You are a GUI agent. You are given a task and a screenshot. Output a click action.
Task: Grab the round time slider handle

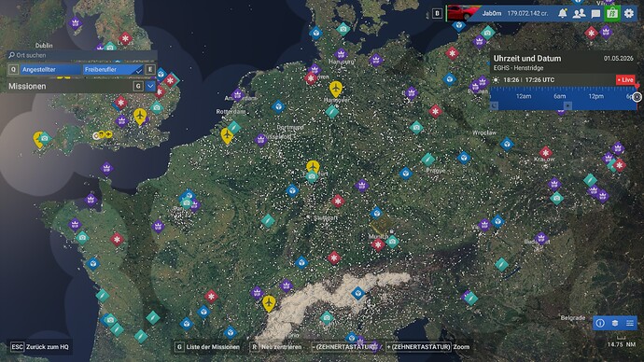click(x=637, y=97)
